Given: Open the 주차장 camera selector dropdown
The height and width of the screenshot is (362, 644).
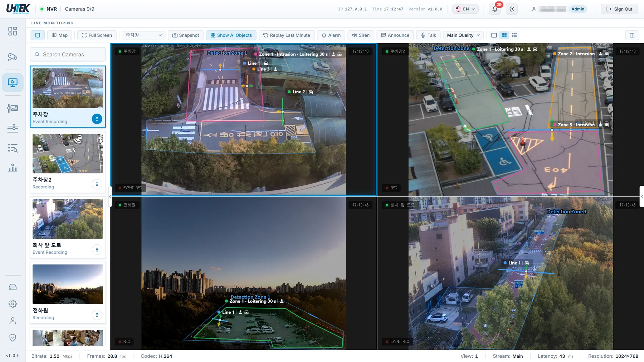Looking at the screenshot, I should tap(143, 35).
